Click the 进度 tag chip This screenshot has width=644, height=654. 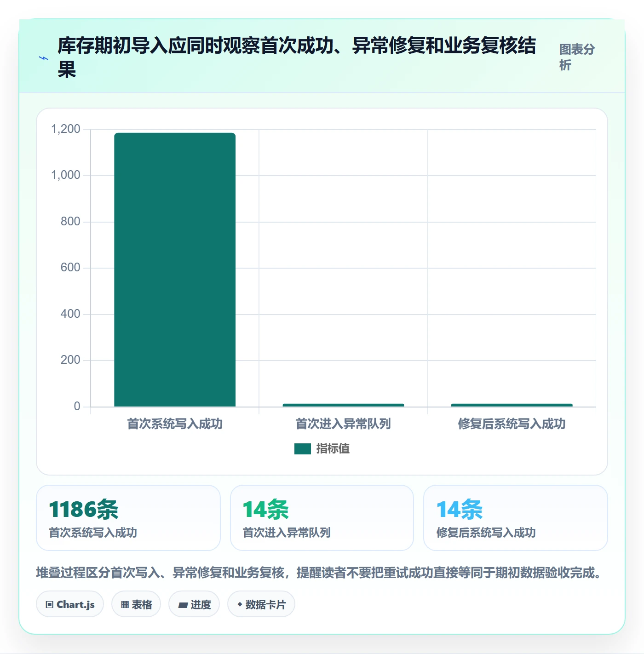[194, 604]
